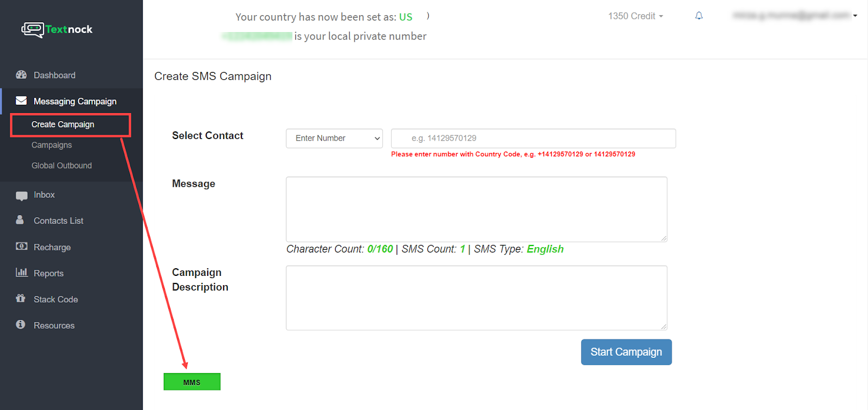Go to Global Outbound submenu item
The height and width of the screenshot is (410, 868).
point(61,166)
